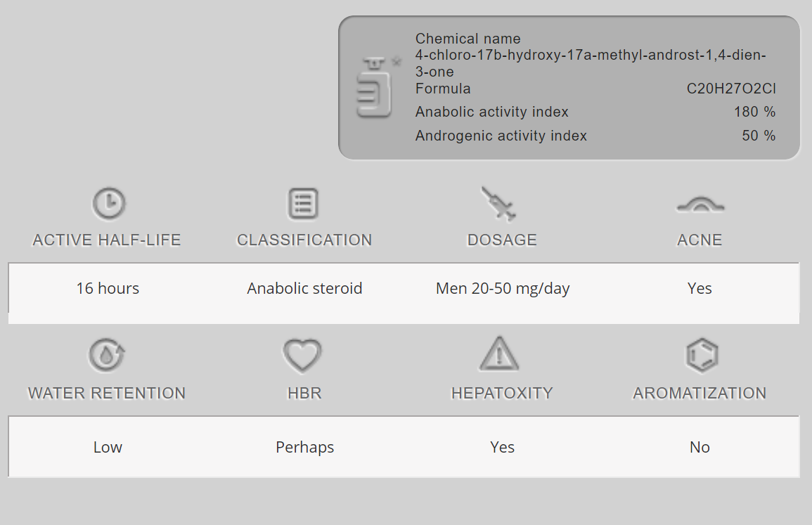Click the C20H27O2Cl formula value
The height and width of the screenshot is (525, 812).
point(731,89)
